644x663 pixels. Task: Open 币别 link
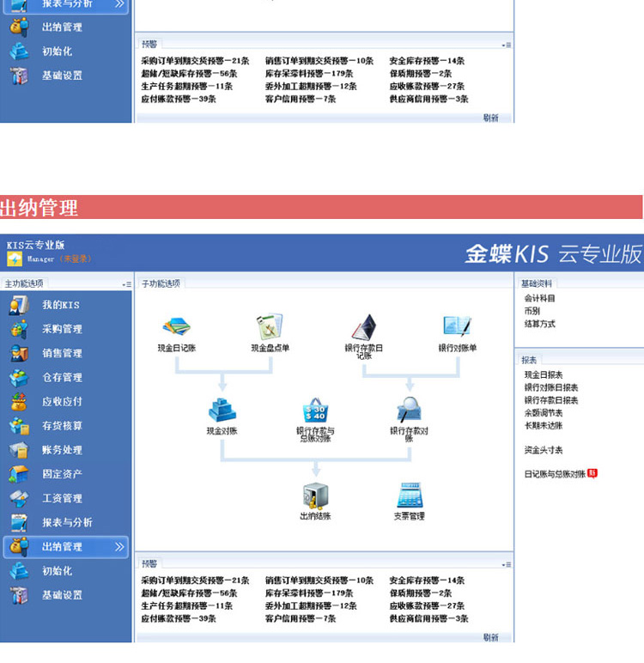(x=532, y=311)
